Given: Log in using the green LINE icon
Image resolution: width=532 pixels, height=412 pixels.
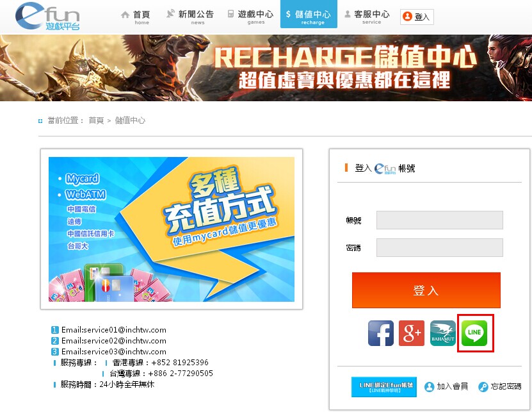Looking at the screenshot, I should [474, 333].
